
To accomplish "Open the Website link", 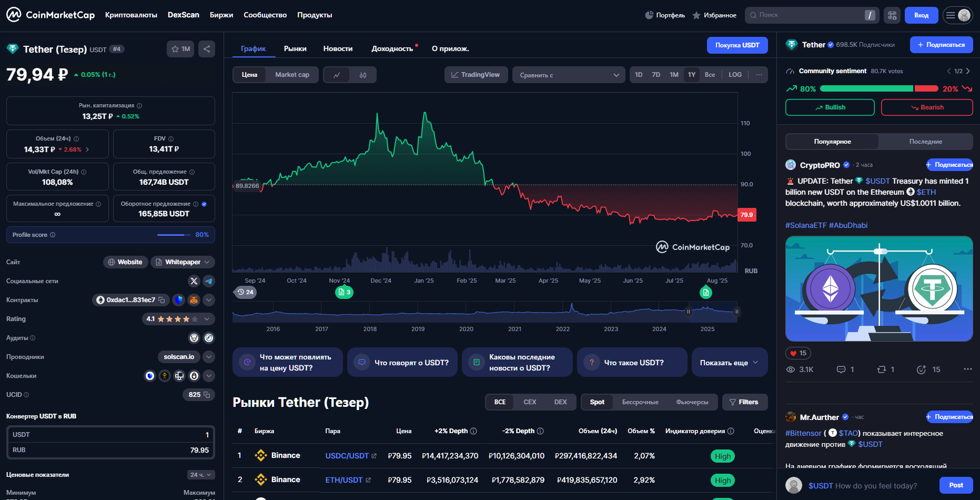I will 125,262.
